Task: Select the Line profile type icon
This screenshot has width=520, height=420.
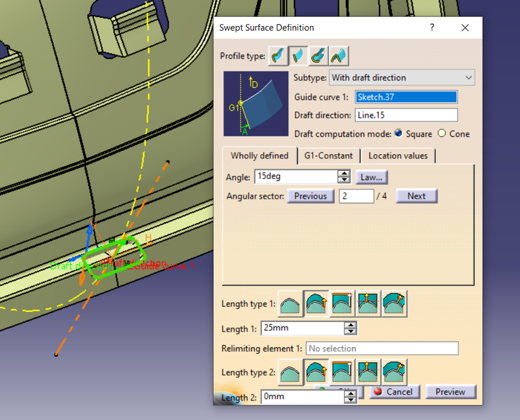Action: (298, 56)
